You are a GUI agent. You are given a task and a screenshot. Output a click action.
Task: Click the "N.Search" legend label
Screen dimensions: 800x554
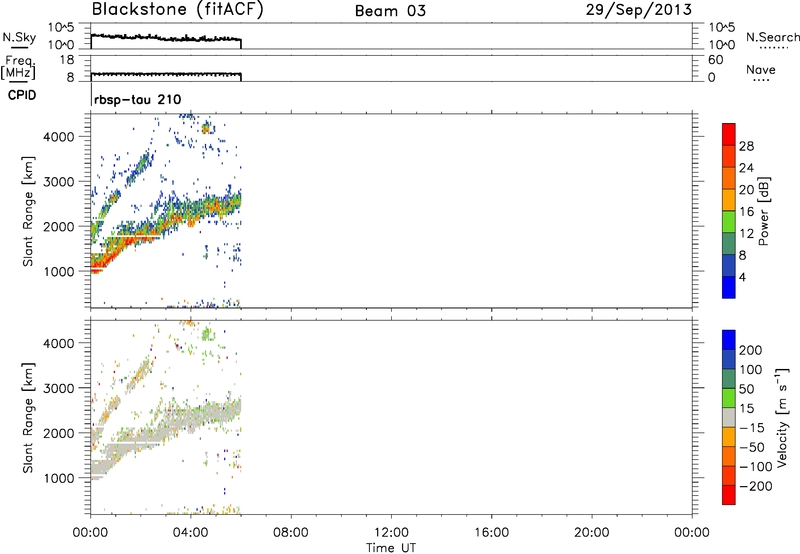772,37
